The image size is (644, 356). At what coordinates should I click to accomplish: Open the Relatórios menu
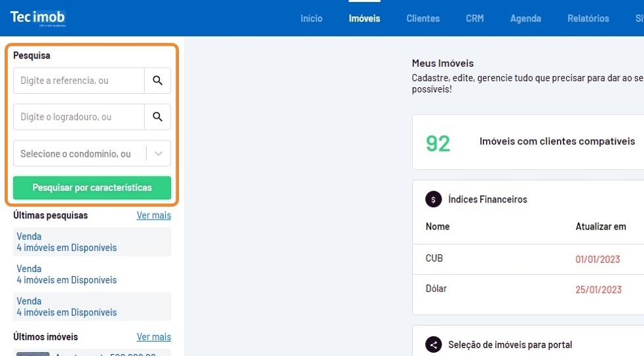[588, 18]
